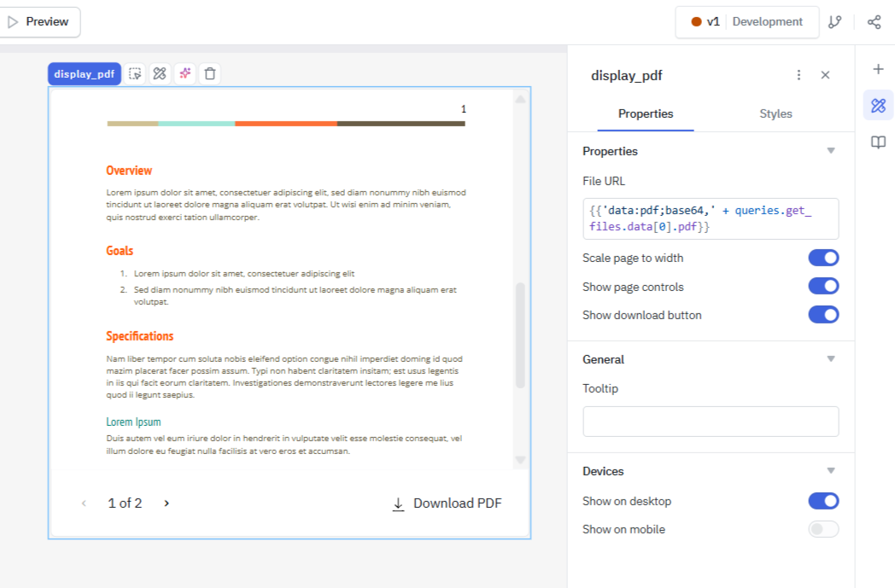Open the version branch icon
The image size is (895, 588).
coord(835,22)
